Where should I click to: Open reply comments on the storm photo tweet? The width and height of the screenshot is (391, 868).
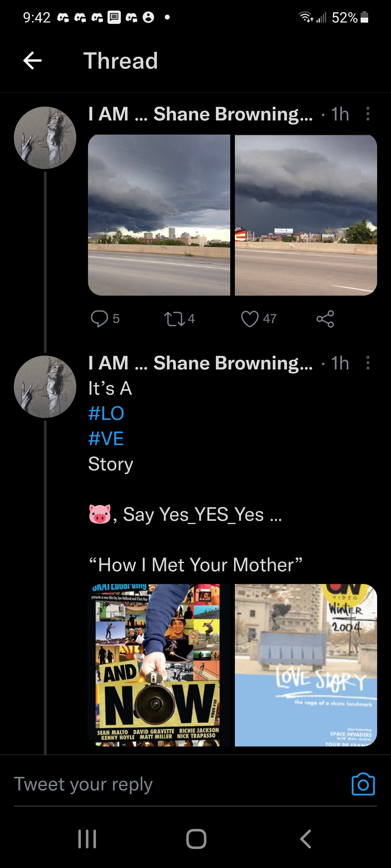coord(100,318)
